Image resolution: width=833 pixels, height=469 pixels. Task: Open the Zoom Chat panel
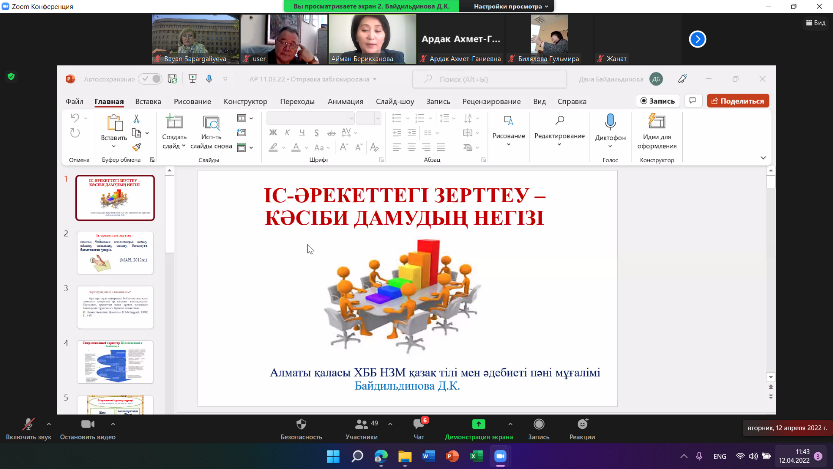[x=419, y=424]
